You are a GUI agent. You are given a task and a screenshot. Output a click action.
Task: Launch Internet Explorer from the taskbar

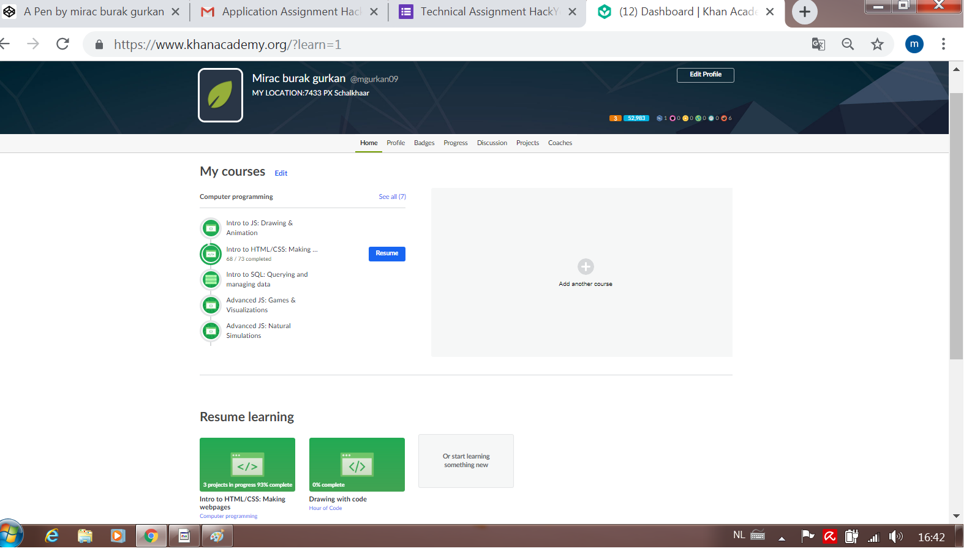tap(52, 536)
